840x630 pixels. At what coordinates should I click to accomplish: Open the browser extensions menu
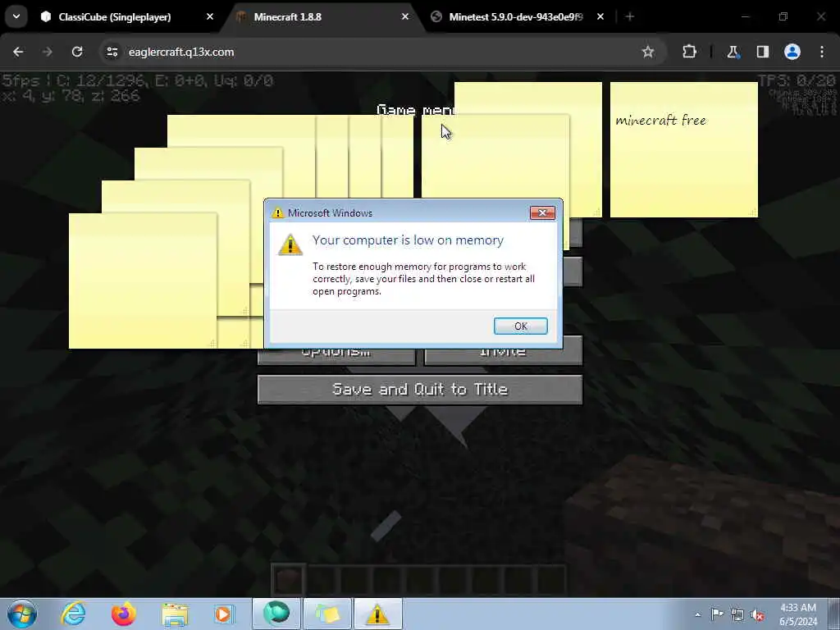[689, 52]
